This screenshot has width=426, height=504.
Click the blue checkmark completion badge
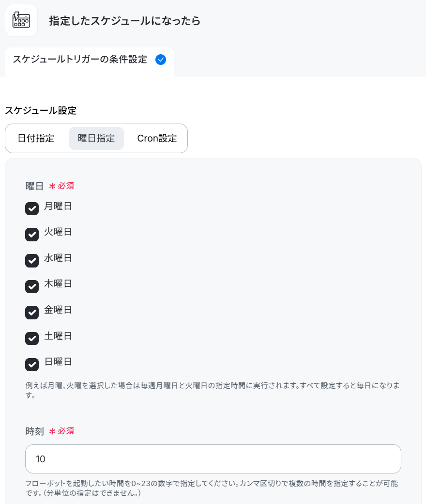coord(161,60)
